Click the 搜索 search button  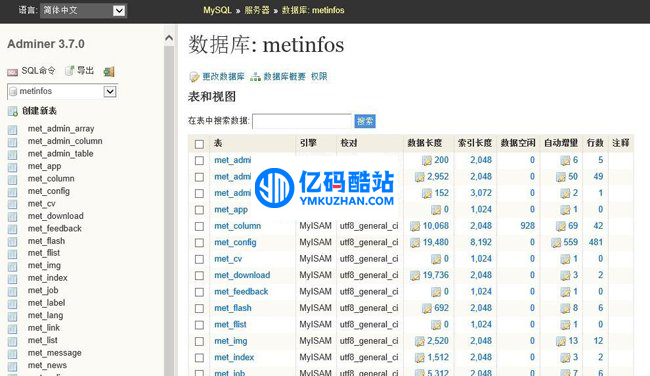pyautogui.click(x=365, y=121)
